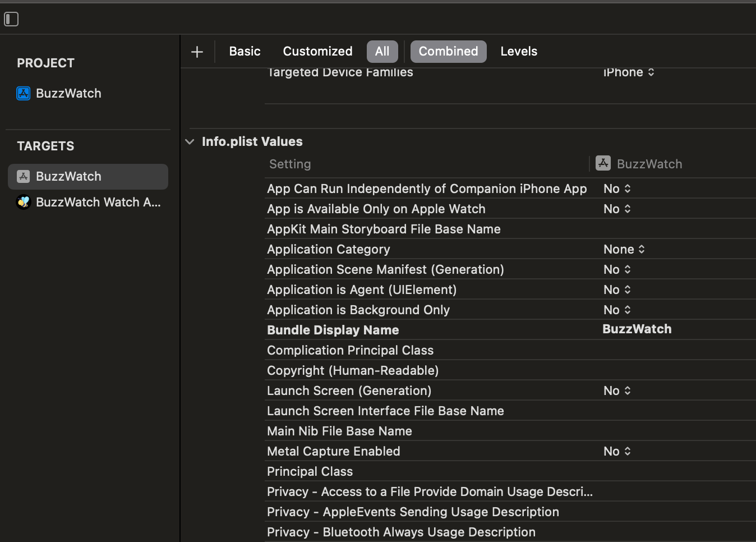This screenshot has height=542, width=756.
Task: Open Metal Capture Enabled value popup
Action: (x=617, y=451)
